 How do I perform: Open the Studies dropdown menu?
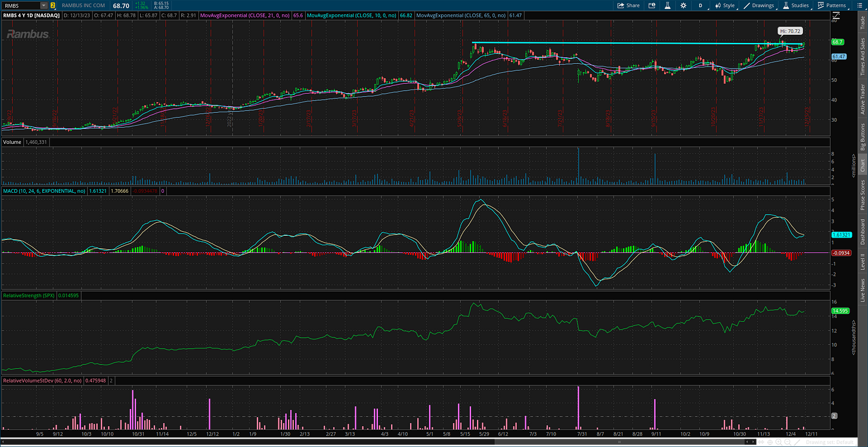coord(796,5)
